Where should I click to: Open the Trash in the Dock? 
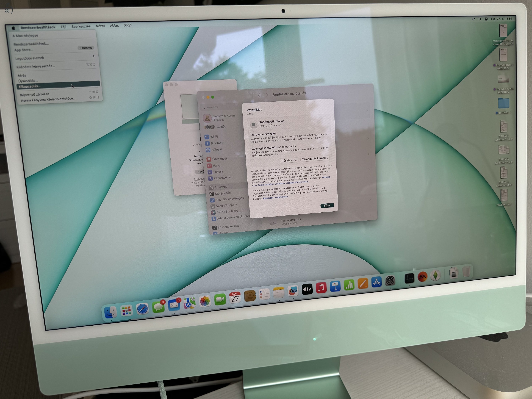(466, 272)
